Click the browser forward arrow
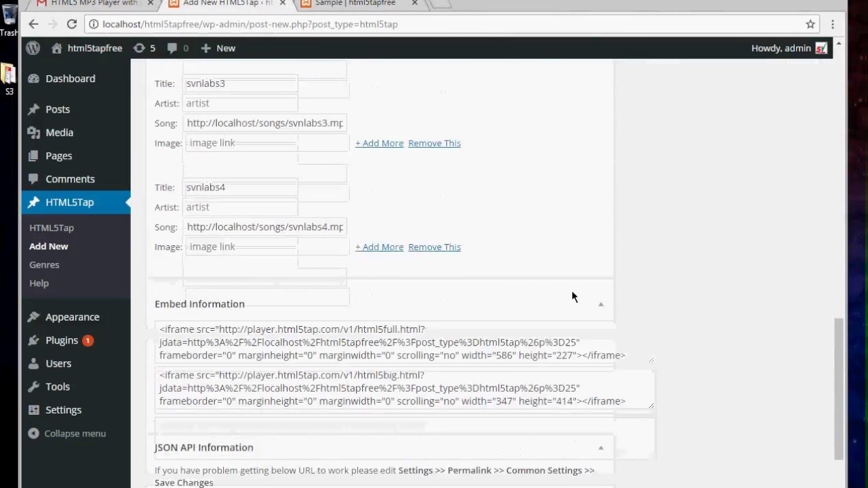868x488 pixels. coord(52,24)
